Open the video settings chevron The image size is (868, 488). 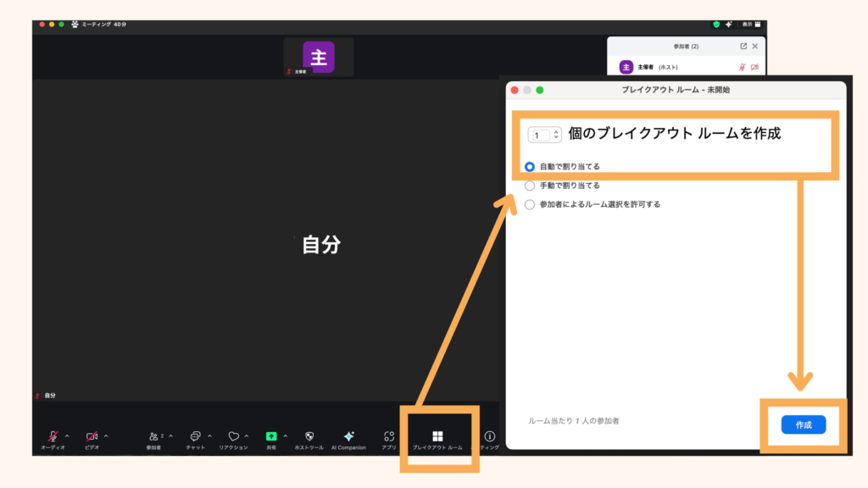click(106, 435)
